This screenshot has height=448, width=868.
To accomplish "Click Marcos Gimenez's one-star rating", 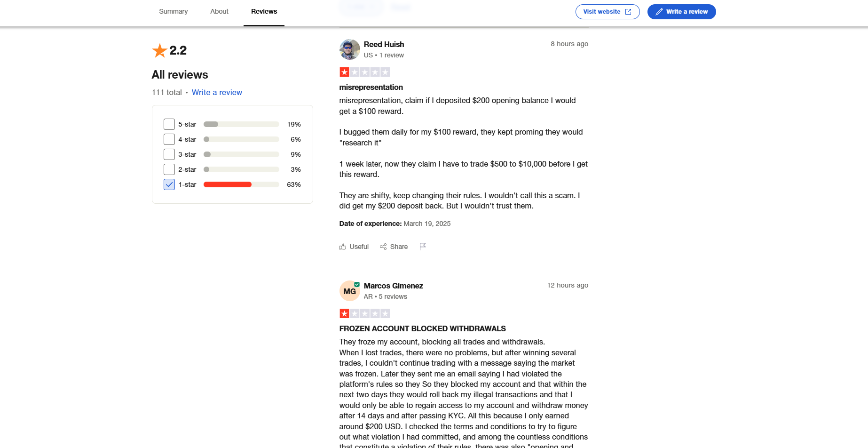I will point(364,313).
